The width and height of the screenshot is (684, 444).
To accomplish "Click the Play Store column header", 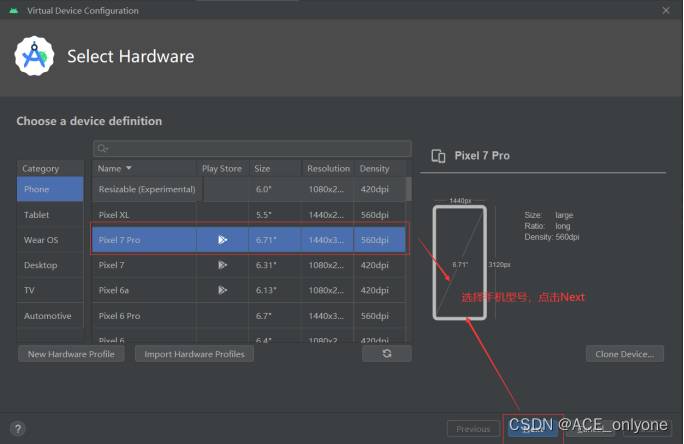I will click(222, 168).
